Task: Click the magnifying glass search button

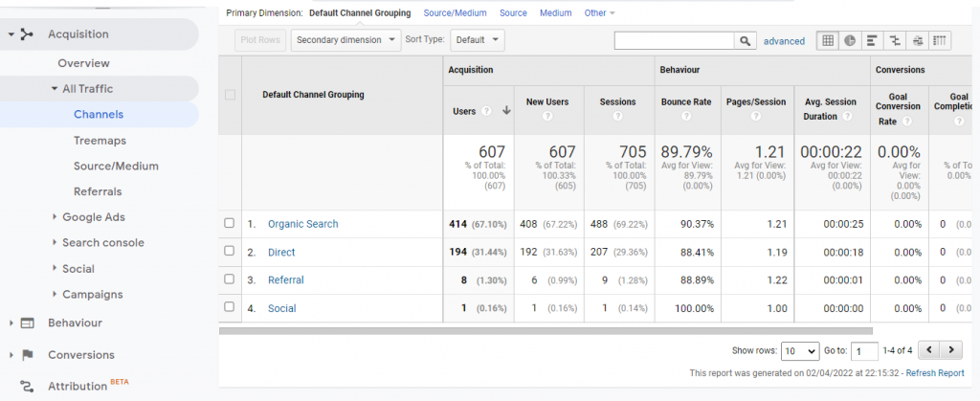Action: (746, 40)
